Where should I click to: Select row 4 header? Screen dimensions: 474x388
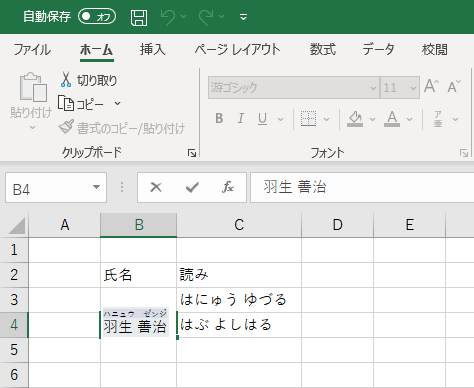(x=14, y=325)
